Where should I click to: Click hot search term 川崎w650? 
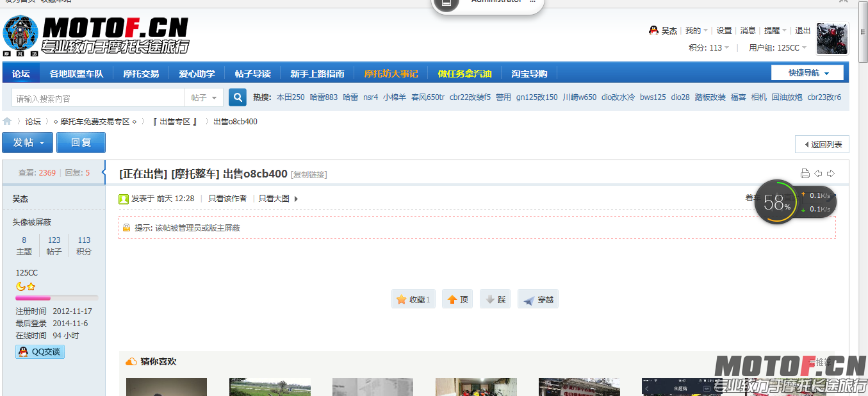click(580, 97)
